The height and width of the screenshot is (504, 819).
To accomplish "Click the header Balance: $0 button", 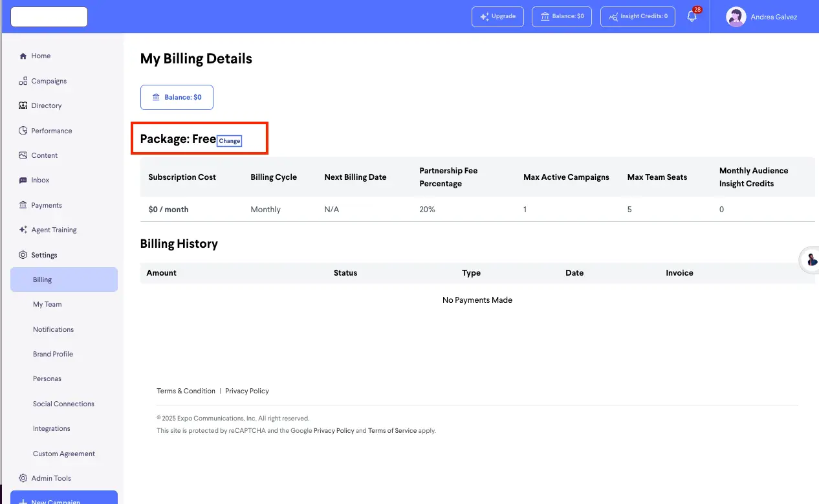I will (x=563, y=17).
